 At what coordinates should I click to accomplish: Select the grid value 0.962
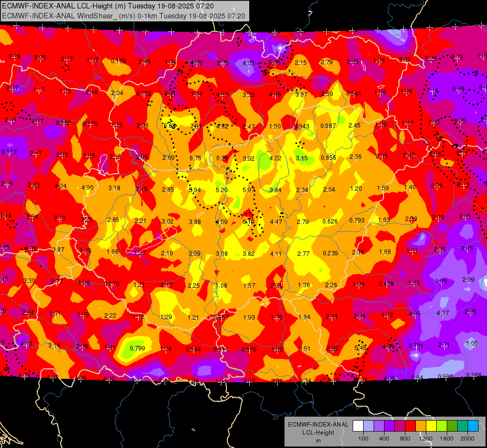[63, 123]
